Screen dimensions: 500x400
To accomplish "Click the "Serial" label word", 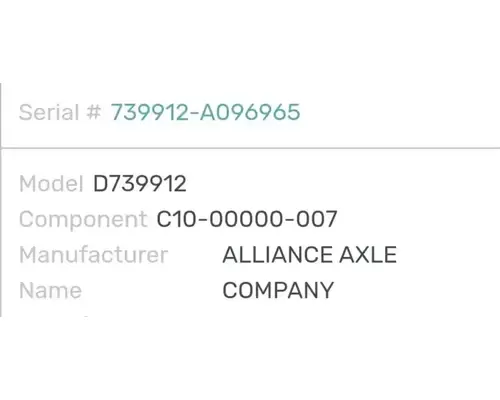I will [49, 112].
